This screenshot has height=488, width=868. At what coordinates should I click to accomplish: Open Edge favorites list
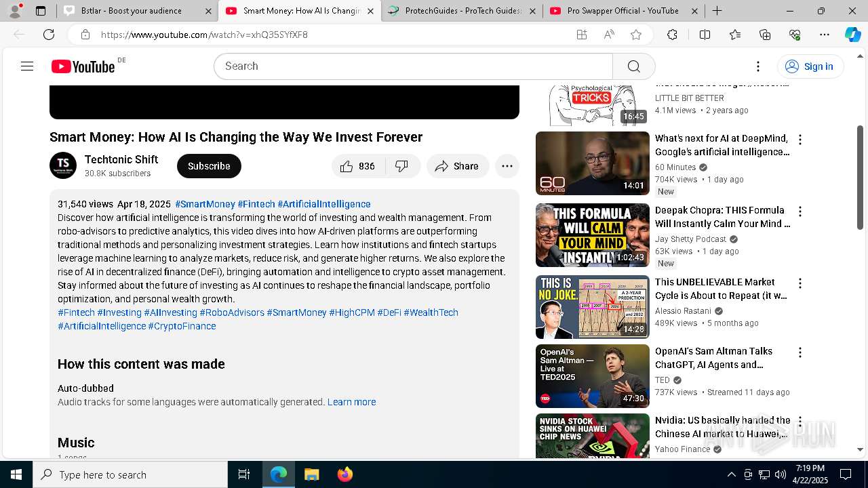(735, 35)
